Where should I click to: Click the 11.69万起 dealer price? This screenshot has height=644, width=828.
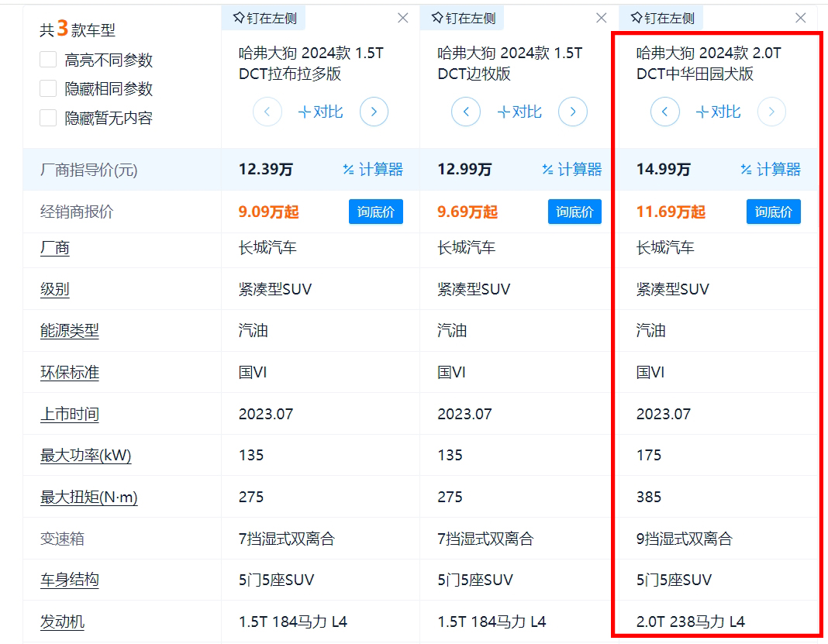click(x=671, y=212)
